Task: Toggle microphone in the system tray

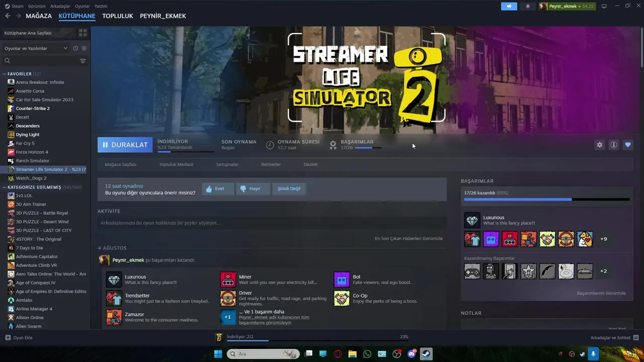Action: point(593,354)
